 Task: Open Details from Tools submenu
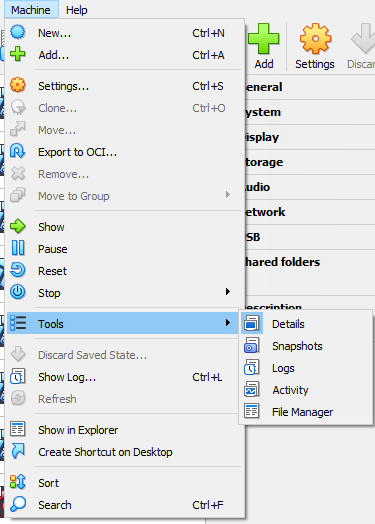click(x=306, y=324)
